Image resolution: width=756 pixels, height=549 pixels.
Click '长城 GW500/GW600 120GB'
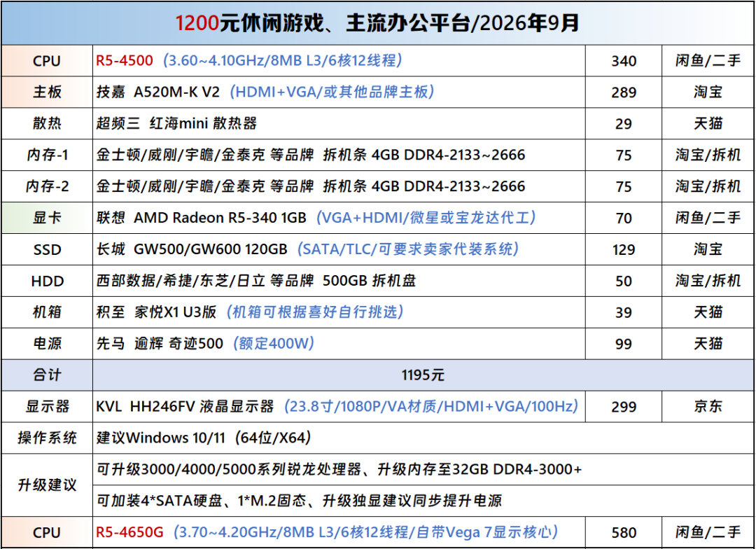click(x=191, y=249)
